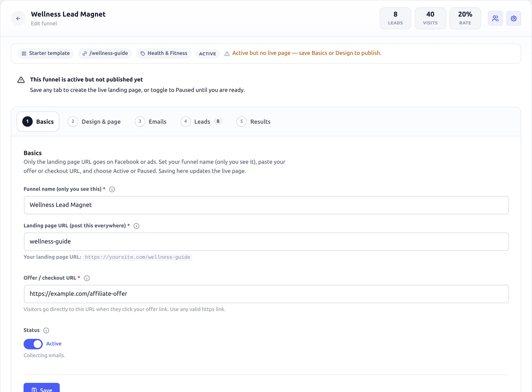Image resolution: width=532 pixels, height=392 pixels.
Task: Click the 'Collecting emails.' status text
Action: click(x=44, y=355)
